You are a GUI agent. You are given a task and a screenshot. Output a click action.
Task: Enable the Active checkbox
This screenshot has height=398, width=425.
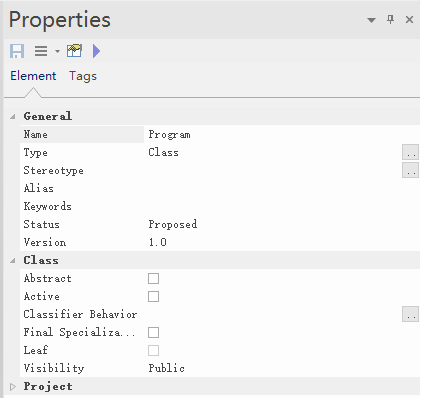153,296
